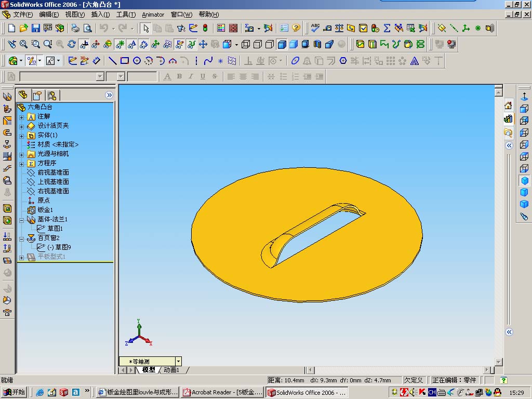
Task: Open the 工具(T) menu
Action: 126,15
